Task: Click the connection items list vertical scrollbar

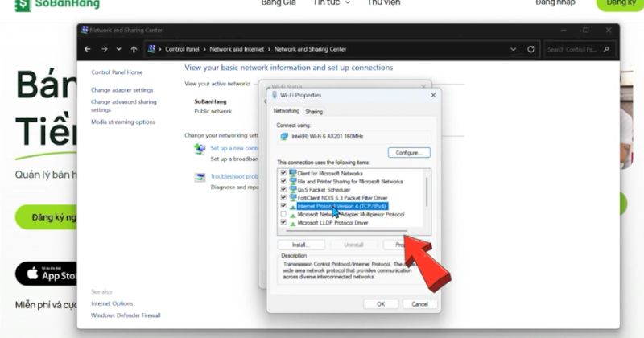Action: [x=427, y=193]
